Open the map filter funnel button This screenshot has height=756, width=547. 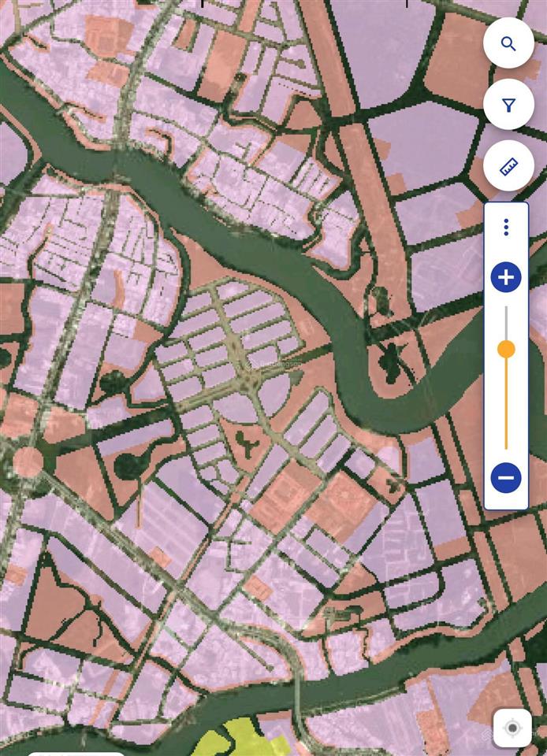pyautogui.click(x=508, y=105)
